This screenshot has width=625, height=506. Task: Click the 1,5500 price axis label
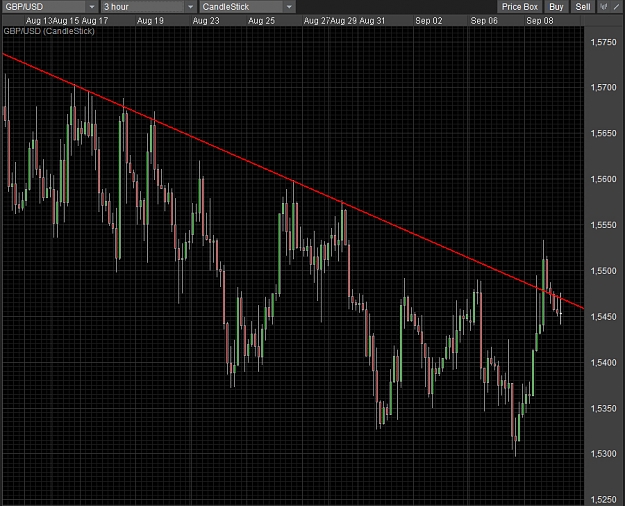(x=603, y=271)
